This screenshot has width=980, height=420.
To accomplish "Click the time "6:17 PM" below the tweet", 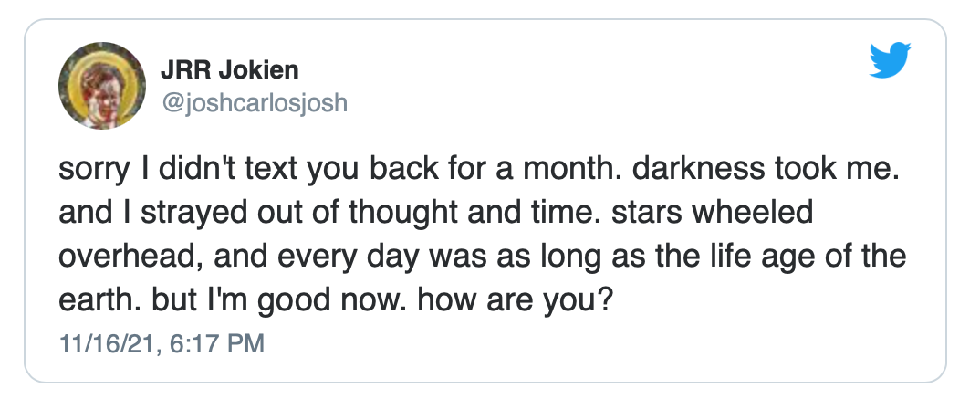I will pos(217,343).
